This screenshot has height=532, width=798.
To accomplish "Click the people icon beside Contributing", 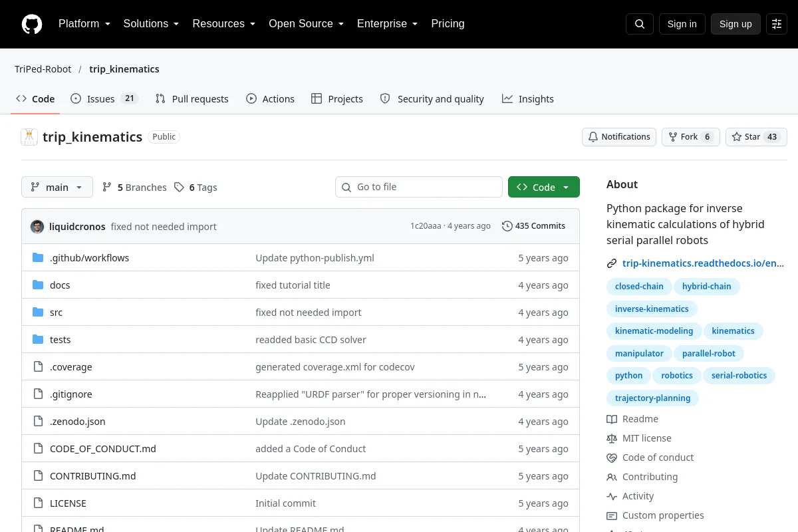I will [612, 477].
